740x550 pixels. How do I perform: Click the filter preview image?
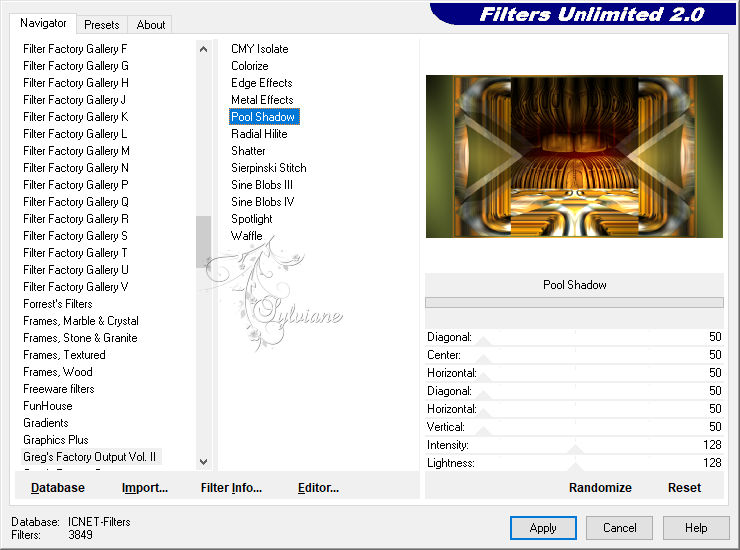pos(574,156)
